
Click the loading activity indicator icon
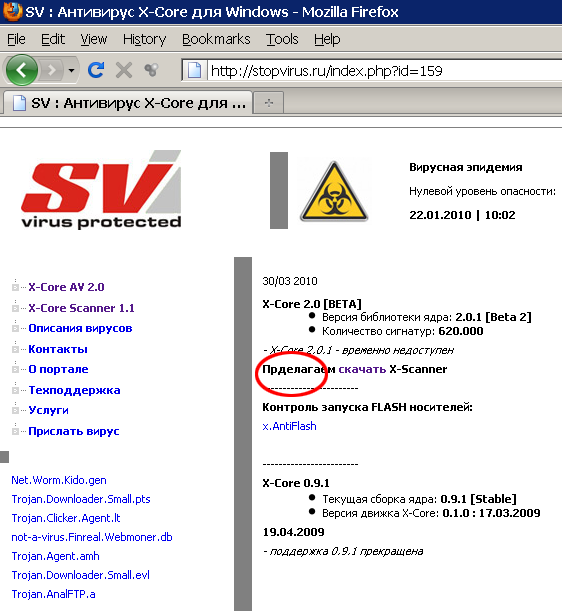(x=151, y=70)
